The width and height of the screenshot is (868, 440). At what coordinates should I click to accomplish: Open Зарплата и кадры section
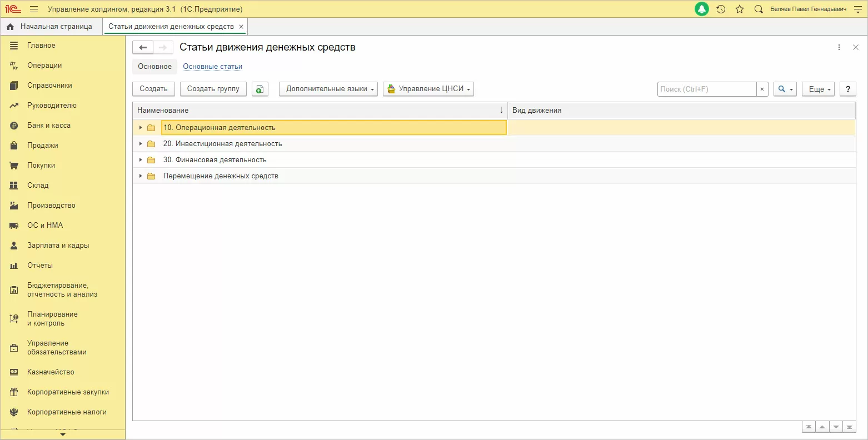click(x=58, y=246)
